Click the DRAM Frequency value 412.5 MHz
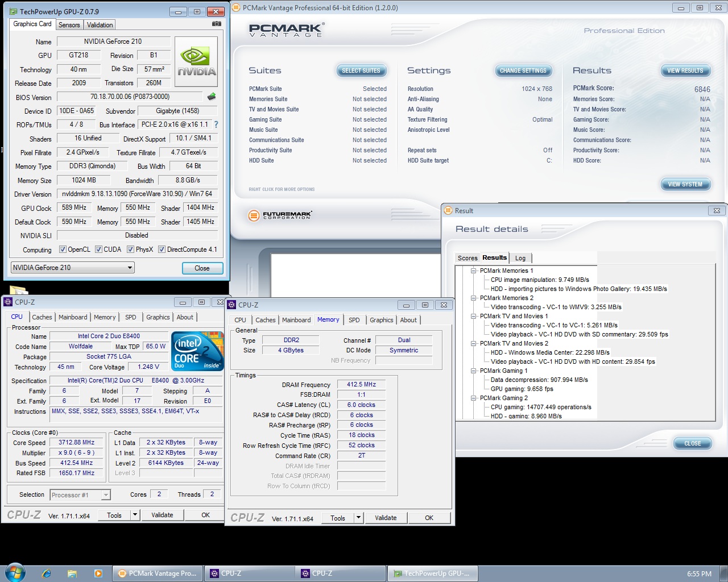Viewport: 728px width, 582px height. click(362, 385)
